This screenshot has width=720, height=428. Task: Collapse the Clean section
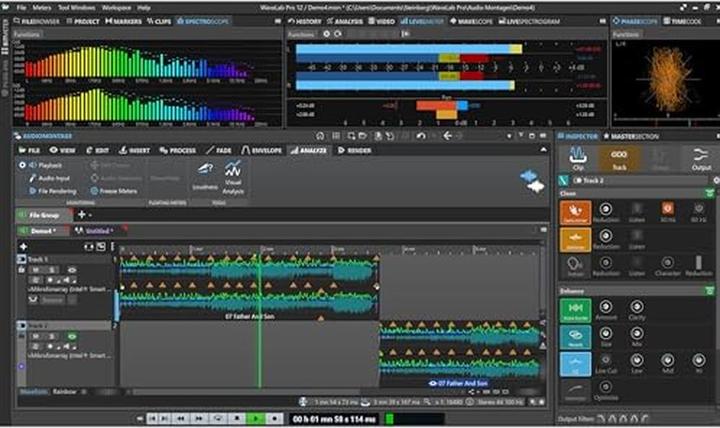tap(709, 193)
